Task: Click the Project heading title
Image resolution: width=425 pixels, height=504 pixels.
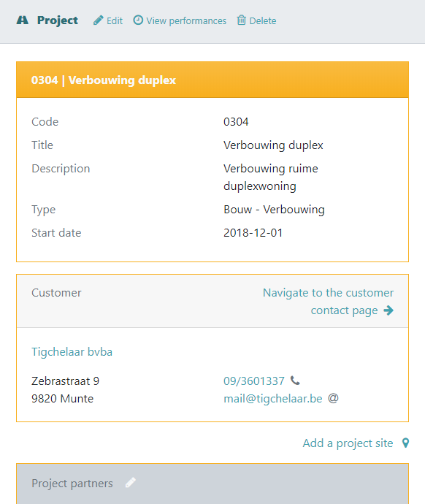Action: point(58,20)
